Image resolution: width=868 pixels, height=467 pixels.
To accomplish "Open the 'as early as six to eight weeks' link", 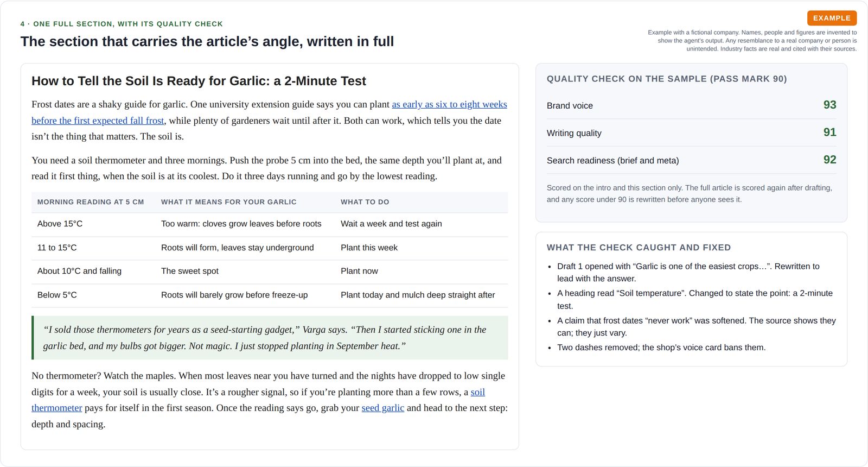I will 449,104.
